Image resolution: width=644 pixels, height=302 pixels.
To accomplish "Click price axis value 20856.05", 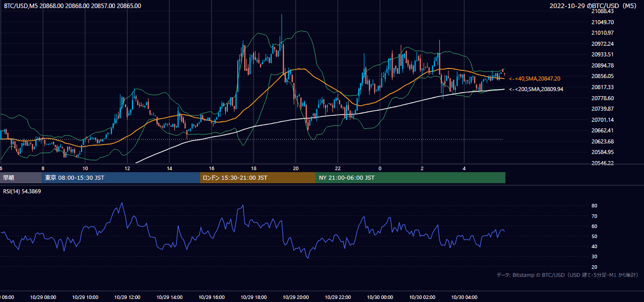I will pos(603,76).
